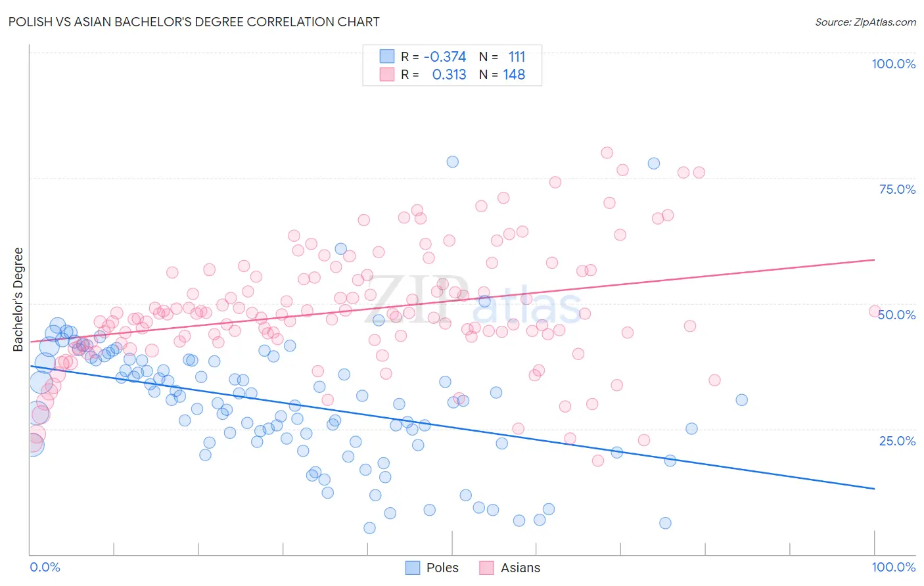Click the Bachelor's Degree axis label

[18, 299]
